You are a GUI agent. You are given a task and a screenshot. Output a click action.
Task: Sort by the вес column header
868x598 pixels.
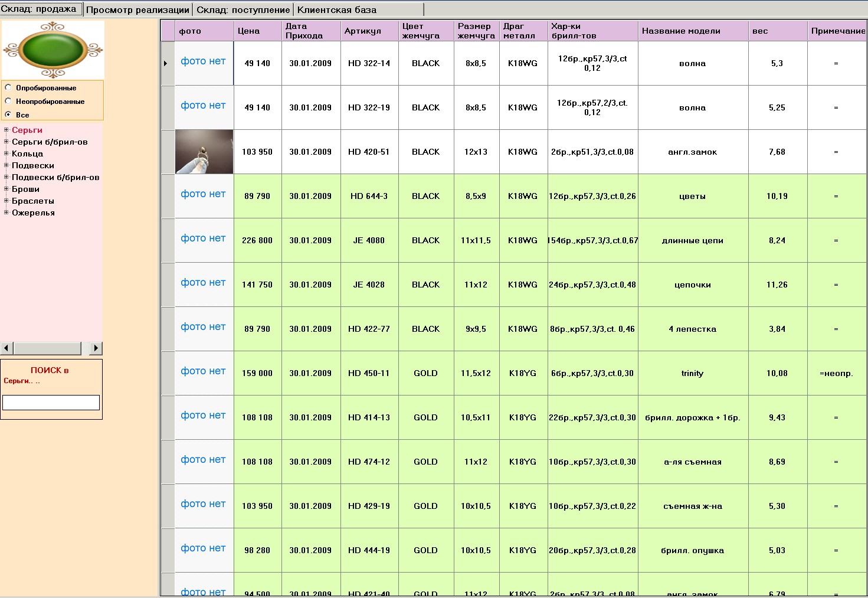777,31
